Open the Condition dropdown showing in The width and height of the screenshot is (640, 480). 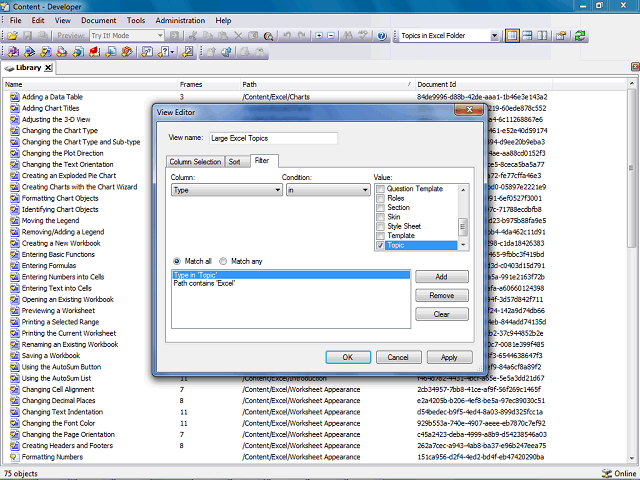point(328,190)
